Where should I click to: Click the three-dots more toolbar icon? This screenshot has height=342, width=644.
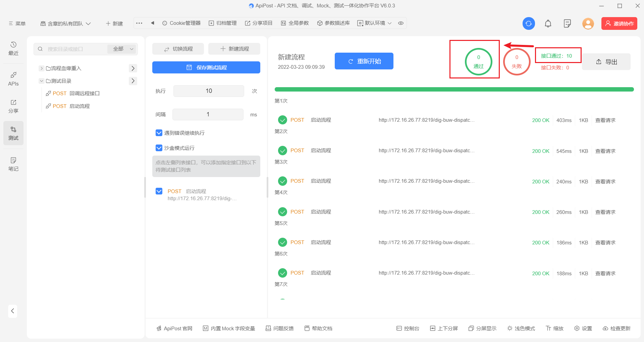(x=139, y=23)
